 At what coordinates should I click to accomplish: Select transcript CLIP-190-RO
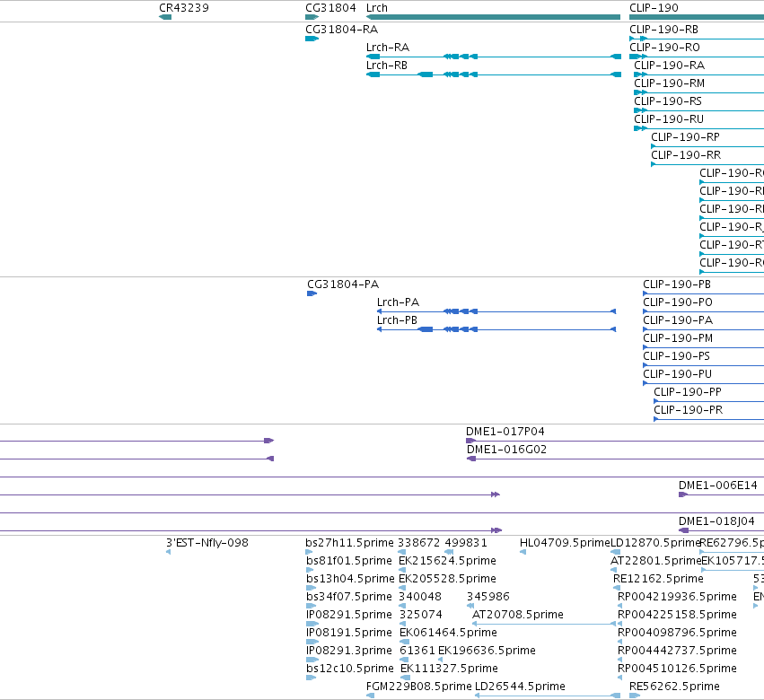point(664,48)
